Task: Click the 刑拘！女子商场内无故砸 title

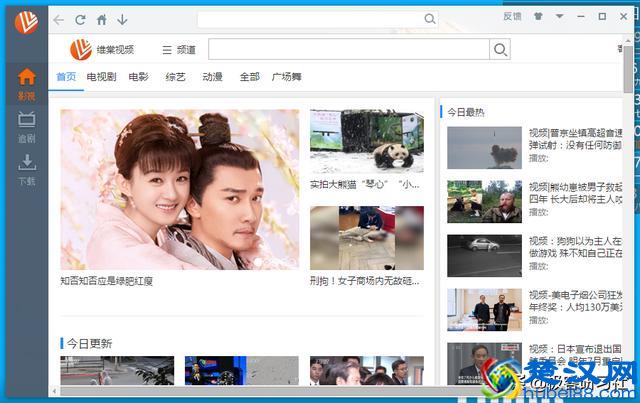Action: [x=364, y=281]
